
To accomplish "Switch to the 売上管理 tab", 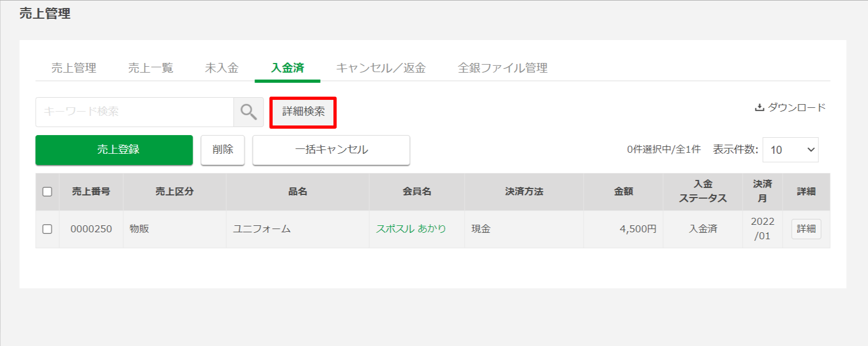I will tap(74, 68).
